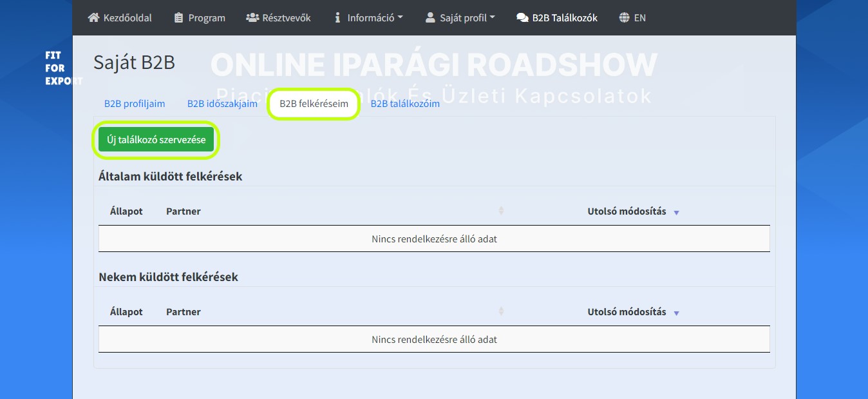Sort sent requests by Állapot
This screenshot has height=399, width=868.
[x=126, y=211]
